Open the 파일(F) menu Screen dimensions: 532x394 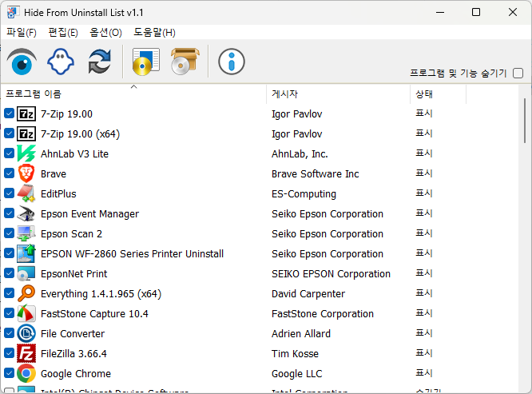pos(22,33)
